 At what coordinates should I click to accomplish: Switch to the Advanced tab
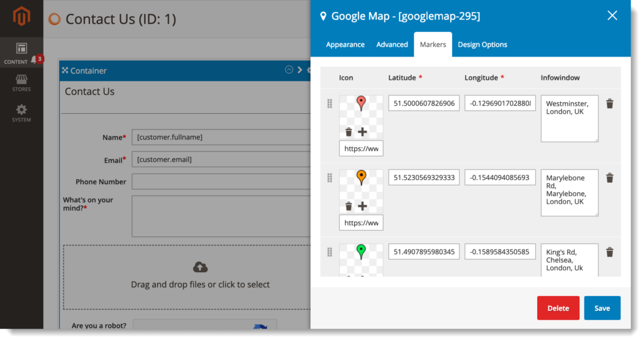pos(392,45)
